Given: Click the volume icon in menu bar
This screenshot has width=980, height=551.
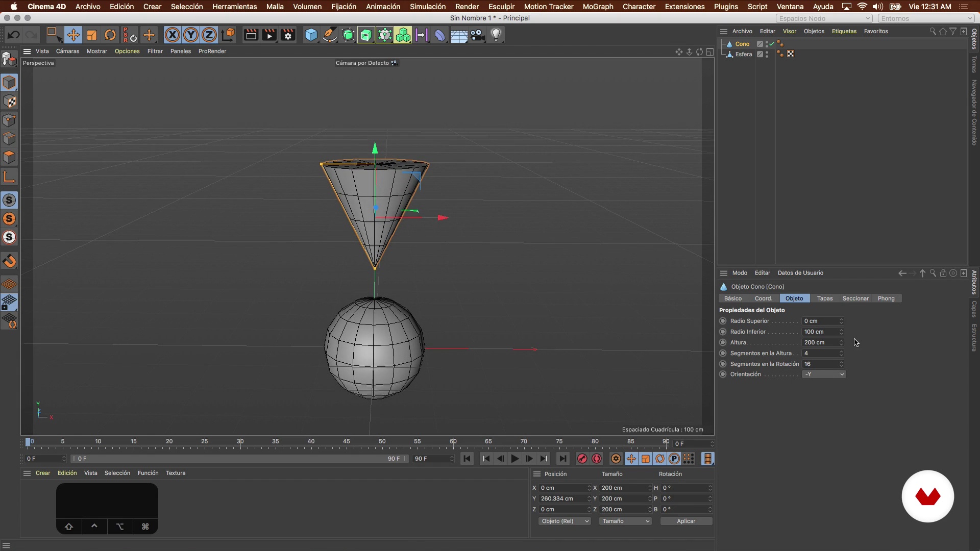Looking at the screenshot, I should [878, 7].
